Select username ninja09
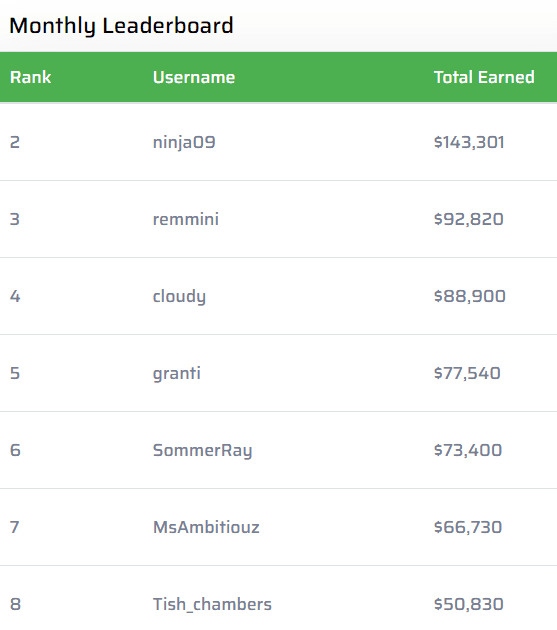The width and height of the screenshot is (557, 630). tap(184, 143)
